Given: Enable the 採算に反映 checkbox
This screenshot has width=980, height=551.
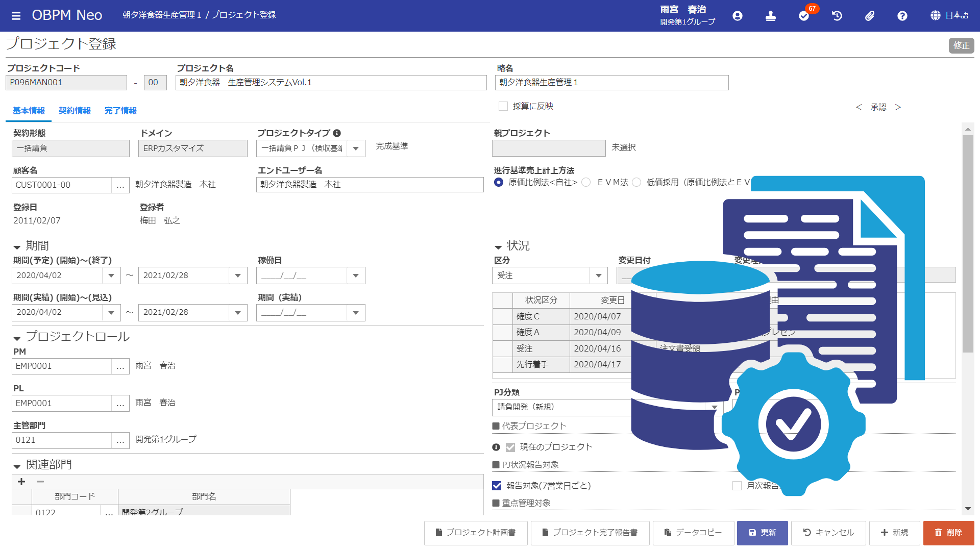Looking at the screenshot, I should click(503, 106).
